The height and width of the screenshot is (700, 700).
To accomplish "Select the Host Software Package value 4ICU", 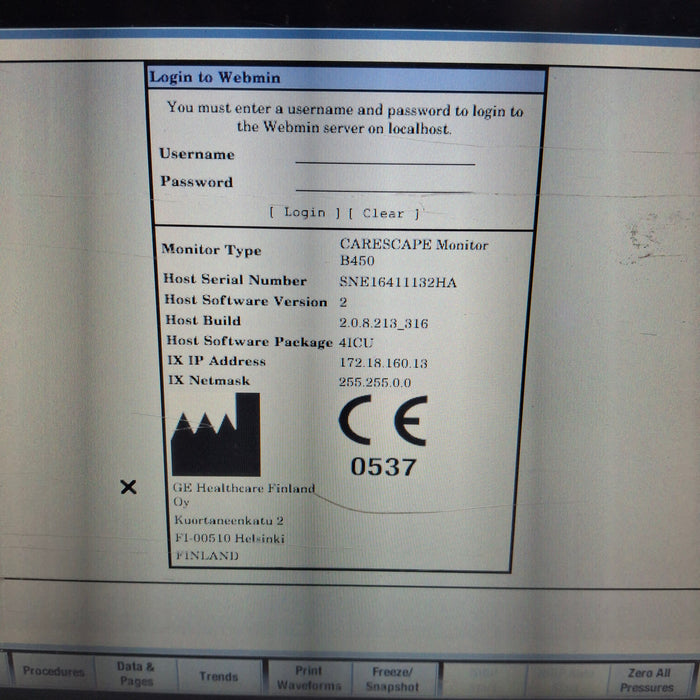I will tap(356, 343).
